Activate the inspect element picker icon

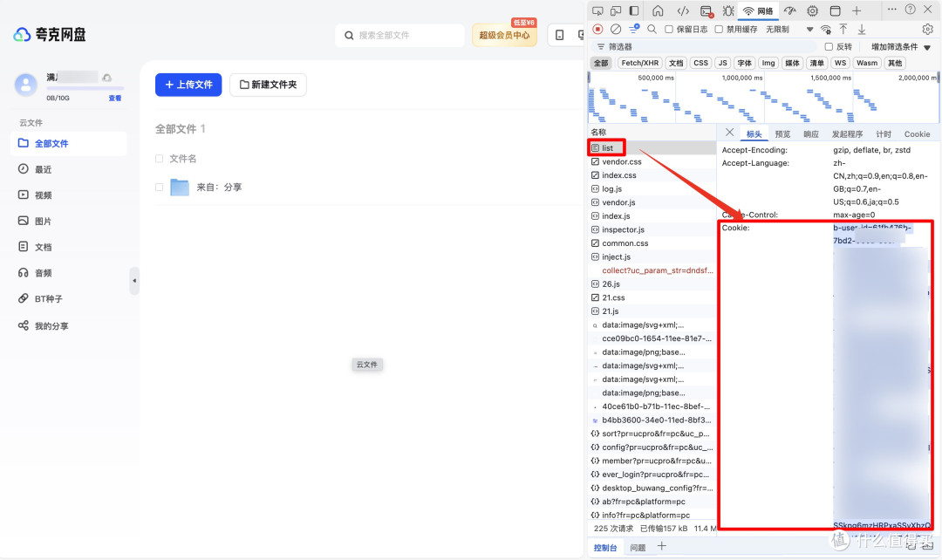click(597, 10)
